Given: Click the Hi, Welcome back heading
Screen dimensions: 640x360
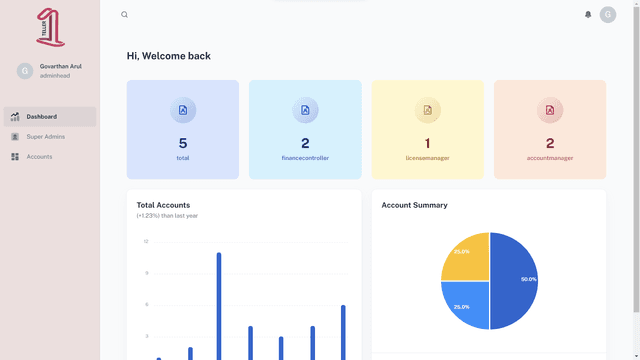Looking at the screenshot, I should coord(169,56).
